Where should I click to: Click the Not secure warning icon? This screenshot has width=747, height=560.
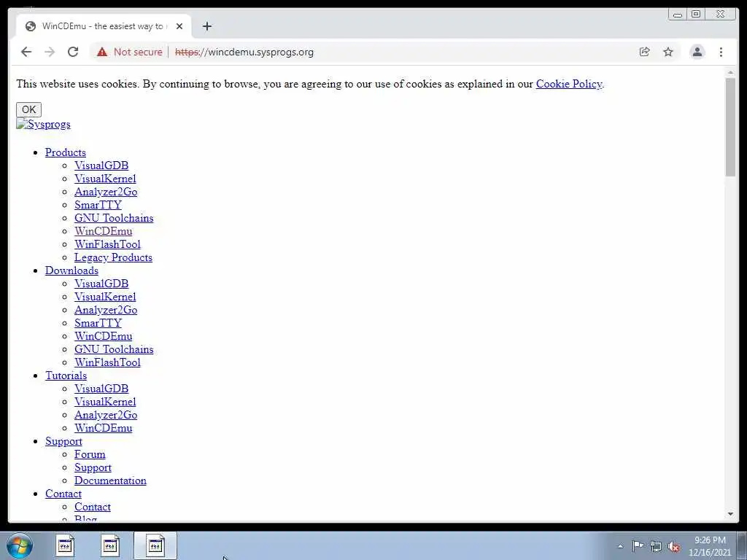102,52
